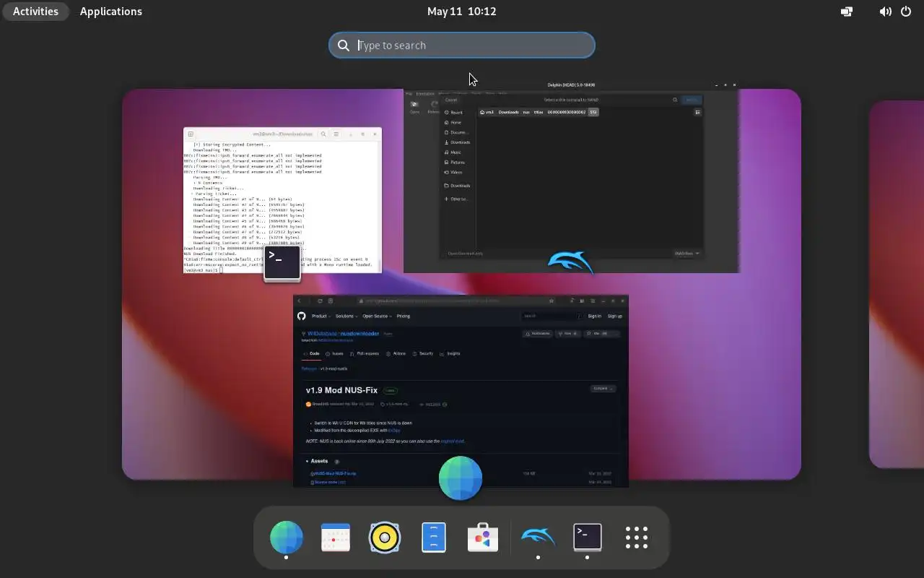Open the screen sharing indicator in top bar

point(847,12)
